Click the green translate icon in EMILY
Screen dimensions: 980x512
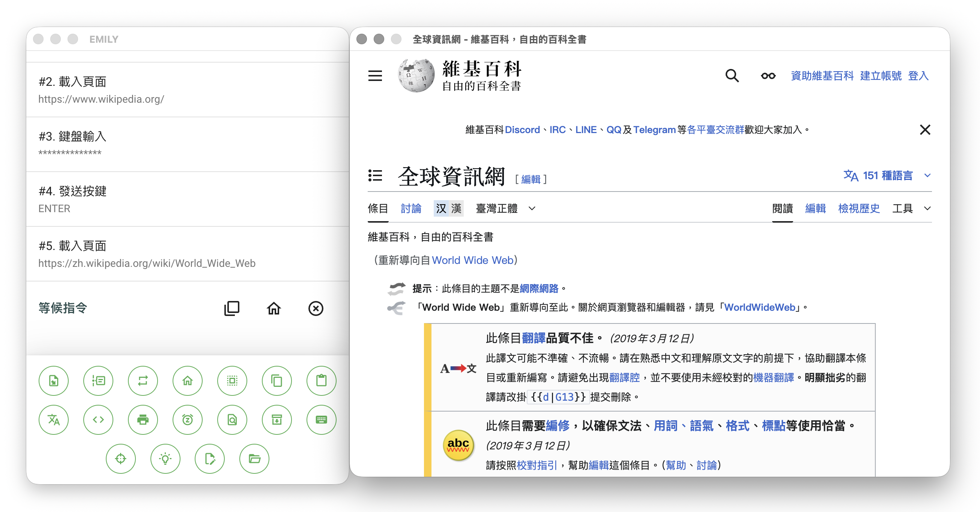pos(54,420)
